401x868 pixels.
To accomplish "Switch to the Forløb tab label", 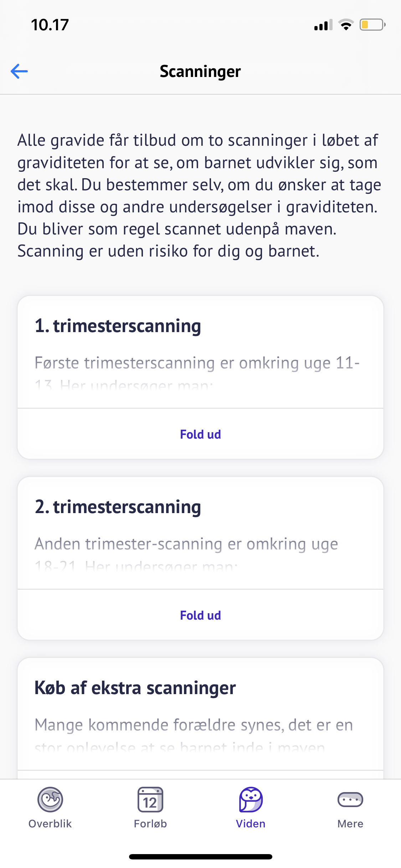I will 150,824.
